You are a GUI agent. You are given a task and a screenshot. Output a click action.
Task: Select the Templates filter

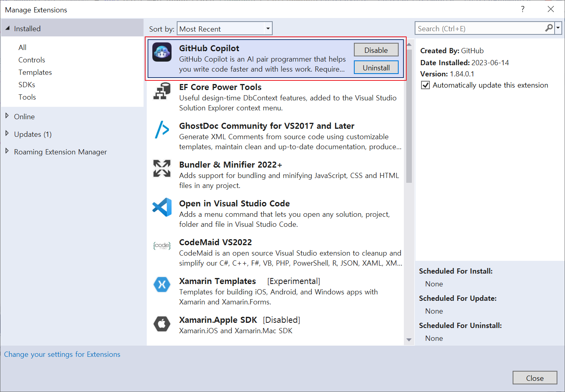click(x=35, y=72)
